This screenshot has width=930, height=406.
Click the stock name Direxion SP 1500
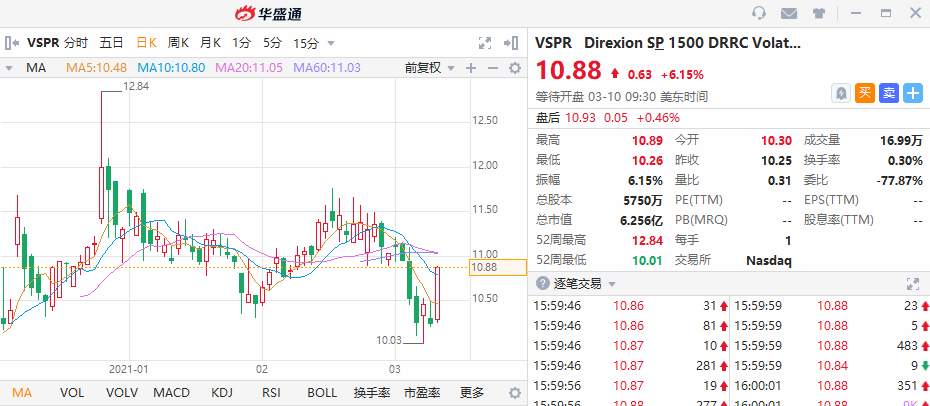(692, 43)
